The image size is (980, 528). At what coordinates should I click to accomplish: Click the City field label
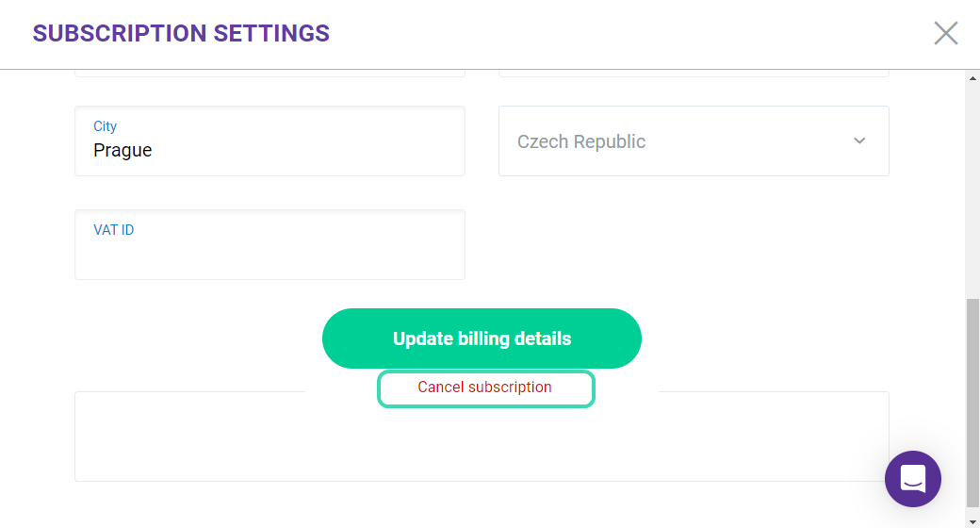point(105,125)
